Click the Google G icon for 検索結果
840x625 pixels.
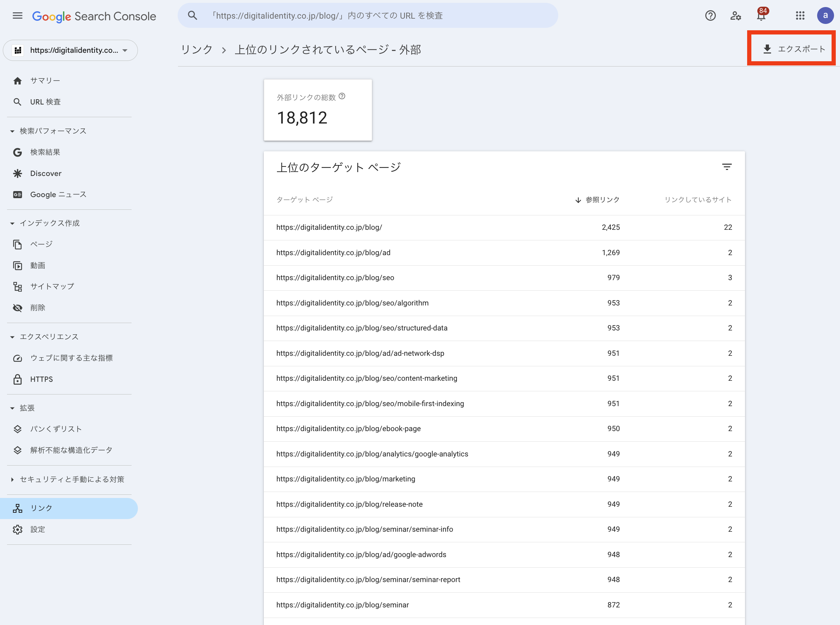(17, 152)
